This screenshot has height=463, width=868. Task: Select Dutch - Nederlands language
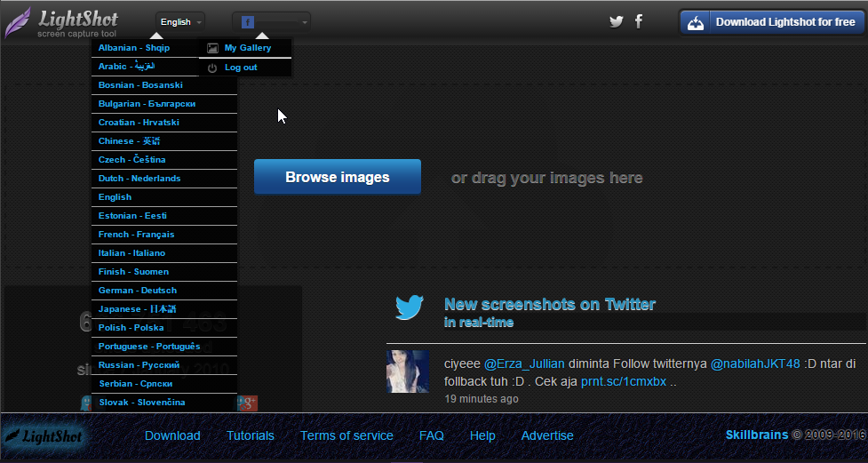coord(164,179)
